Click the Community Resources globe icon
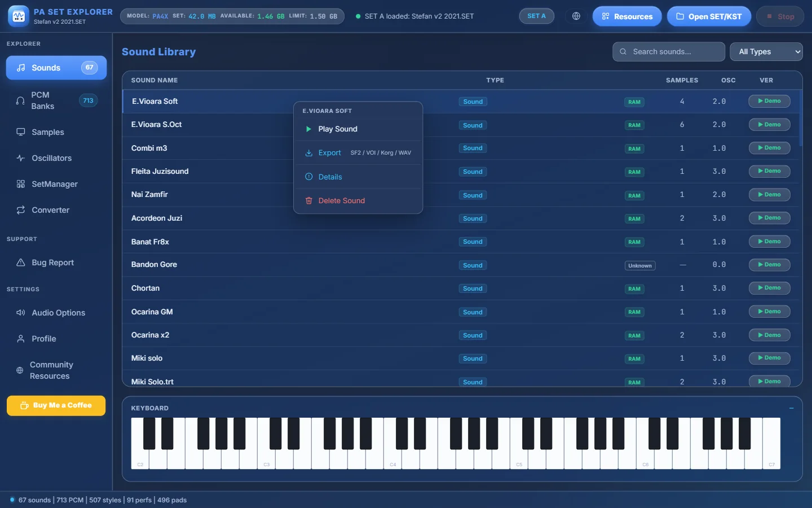 [x=20, y=370]
